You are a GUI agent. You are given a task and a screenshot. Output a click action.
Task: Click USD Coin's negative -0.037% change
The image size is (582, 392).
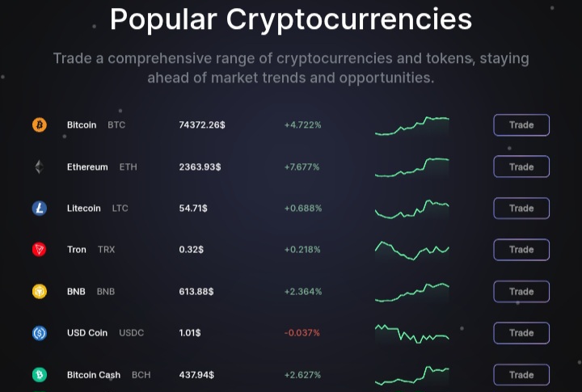[302, 333]
